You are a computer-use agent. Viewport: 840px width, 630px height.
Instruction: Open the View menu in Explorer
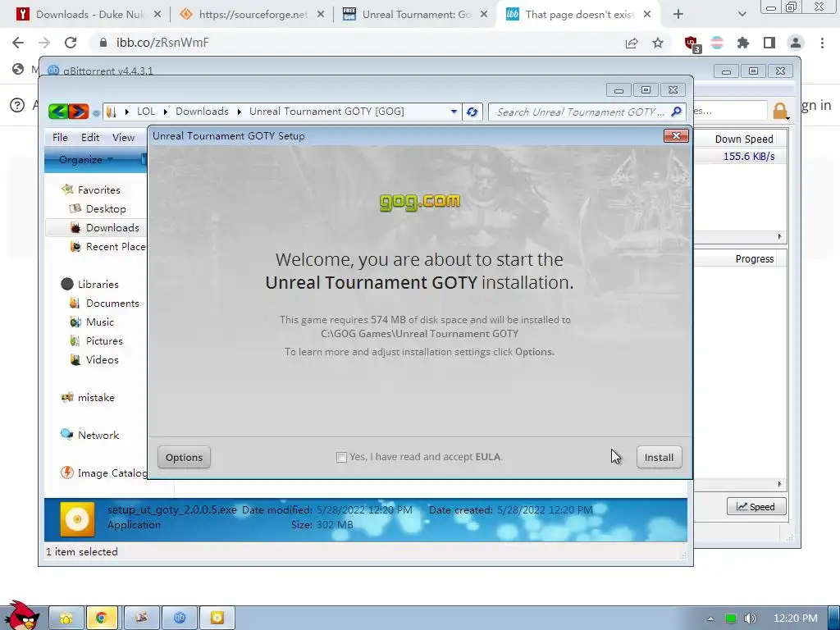(123, 137)
